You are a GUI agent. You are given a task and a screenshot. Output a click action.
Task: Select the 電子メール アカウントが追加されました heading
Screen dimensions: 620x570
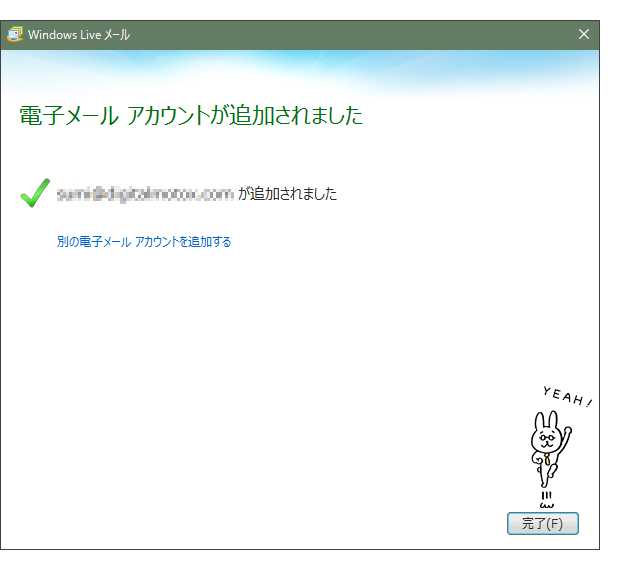click(x=191, y=115)
